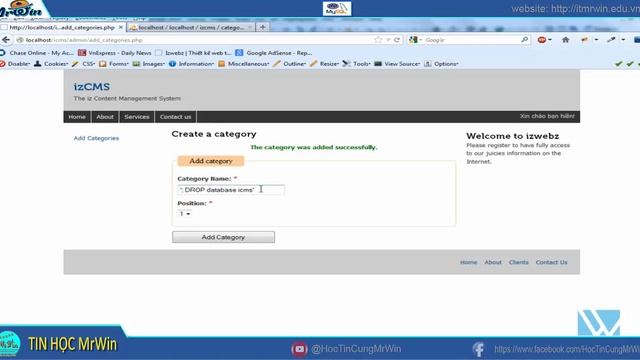640x360 pixels.
Task: Click the 'Xin chào bạn hiền!' greeting text
Action: (x=547, y=116)
